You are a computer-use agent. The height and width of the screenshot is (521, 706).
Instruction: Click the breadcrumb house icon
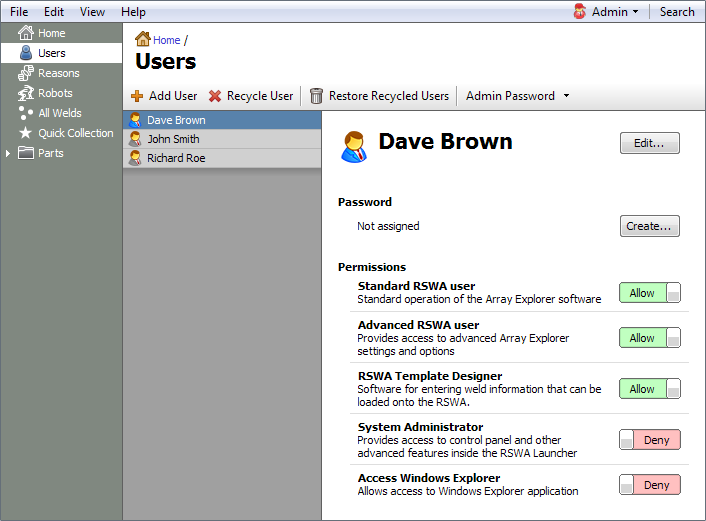[x=143, y=39]
